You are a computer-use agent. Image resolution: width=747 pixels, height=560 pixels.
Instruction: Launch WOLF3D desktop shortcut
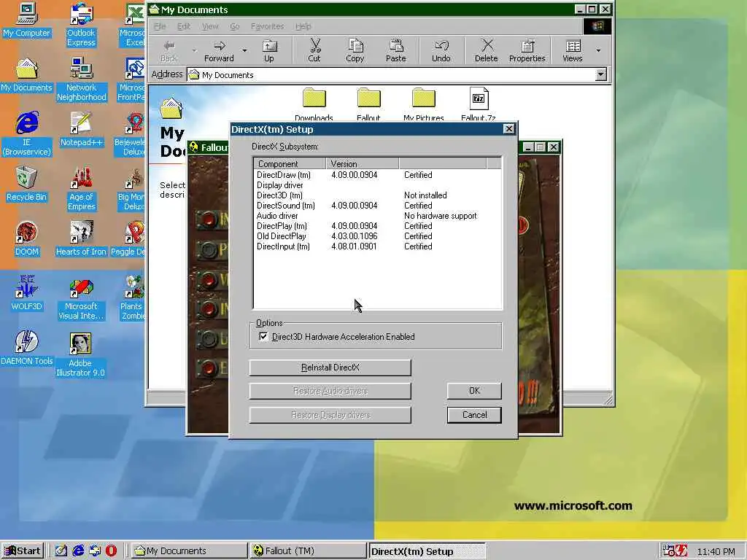coord(26,293)
